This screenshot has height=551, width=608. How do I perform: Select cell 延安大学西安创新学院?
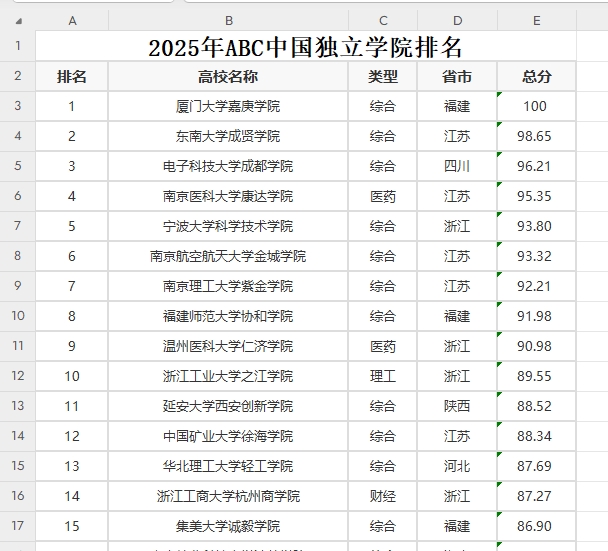pyautogui.click(x=228, y=406)
